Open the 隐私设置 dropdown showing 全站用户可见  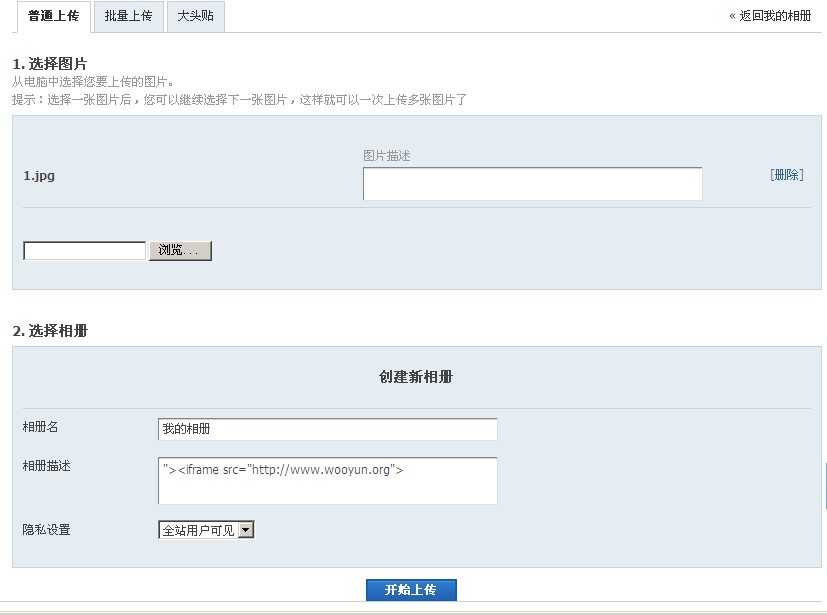tap(206, 530)
